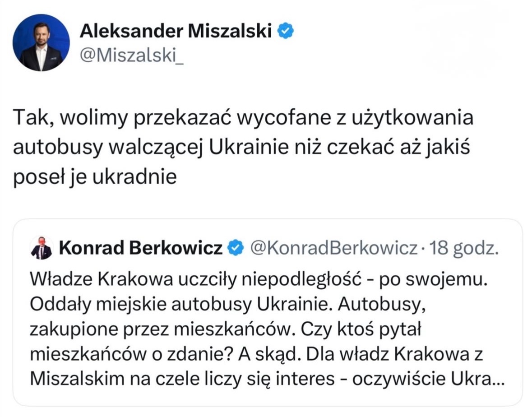Click Konrad Berkowicz's small avatar icon

[x=41, y=248]
